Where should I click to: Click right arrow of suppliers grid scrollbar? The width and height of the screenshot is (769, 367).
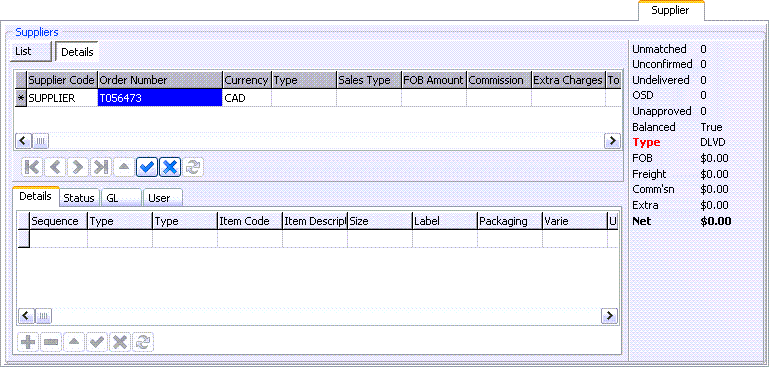tap(612, 141)
